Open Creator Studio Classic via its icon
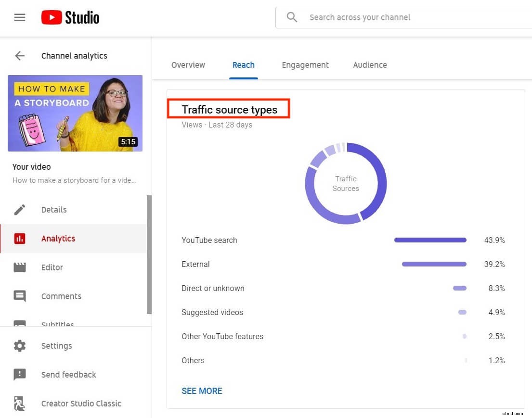This screenshot has height=418, width=532. click(x=19, y=403)
